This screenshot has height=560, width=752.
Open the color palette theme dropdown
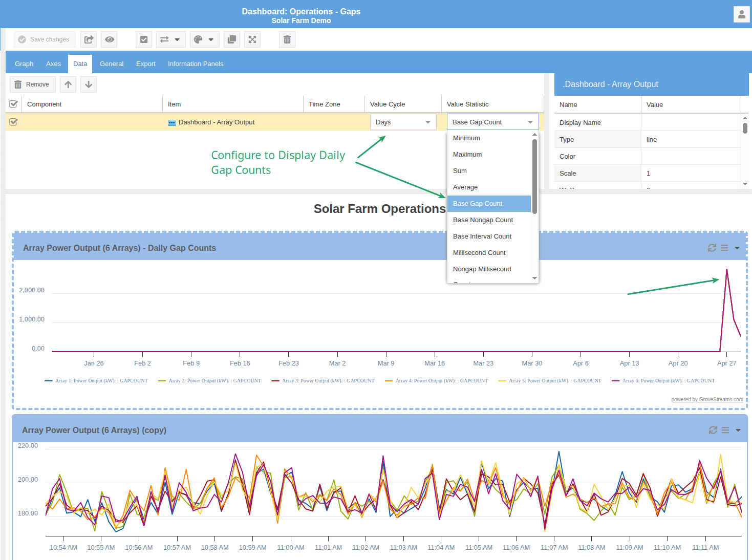tap(204, 39)
